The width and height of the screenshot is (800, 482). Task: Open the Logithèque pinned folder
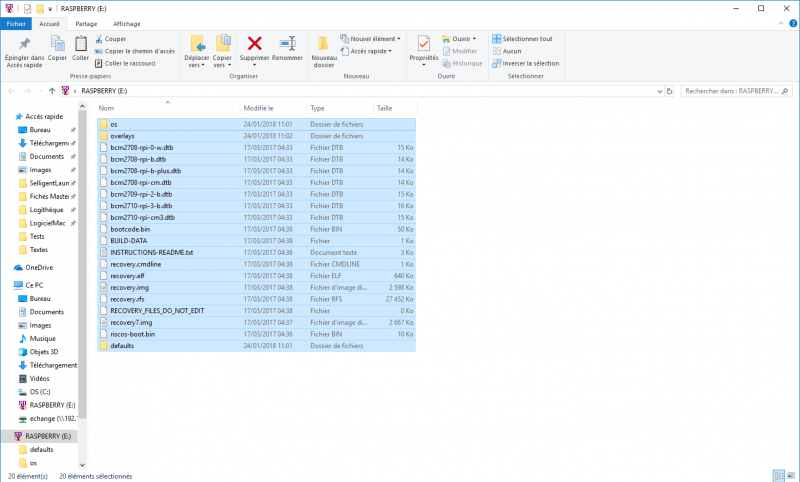pyautogui.click(x=46, y=210)
